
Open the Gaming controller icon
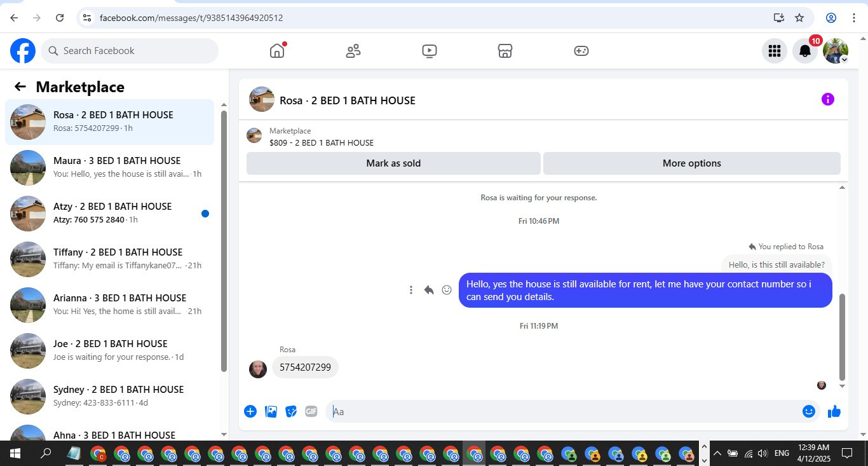[581, 51]
